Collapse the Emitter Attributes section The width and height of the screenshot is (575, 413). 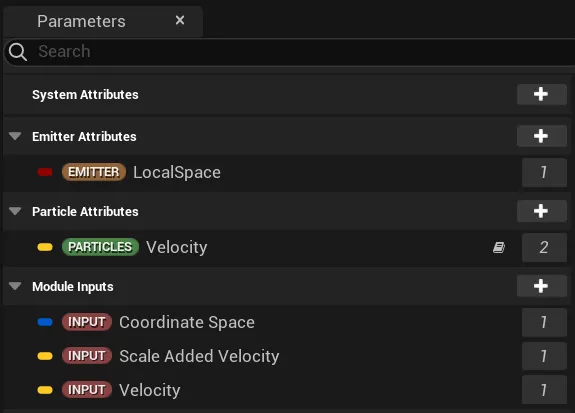tap(15, 136)
